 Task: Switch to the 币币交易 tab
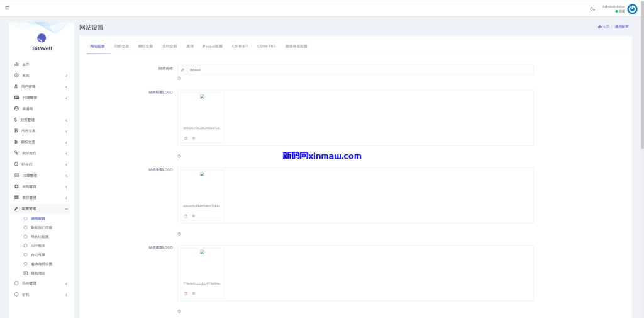[x=121, y=47]
